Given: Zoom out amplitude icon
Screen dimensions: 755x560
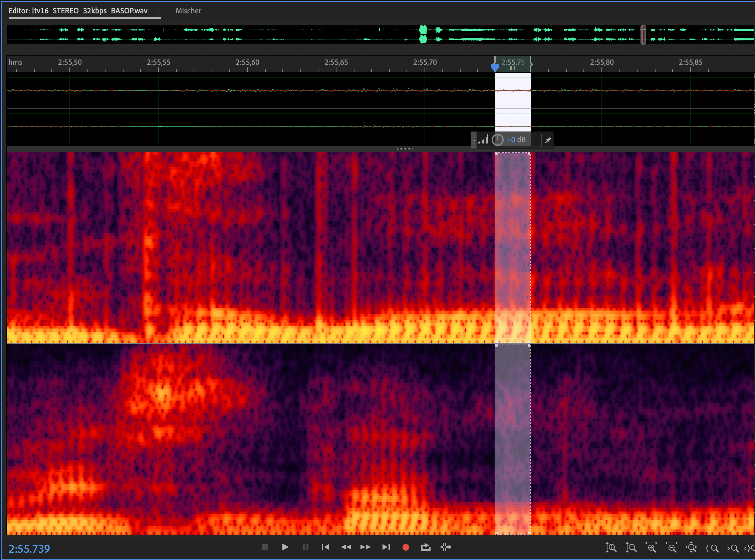Looking at the screenshot, I should [631, 547].
